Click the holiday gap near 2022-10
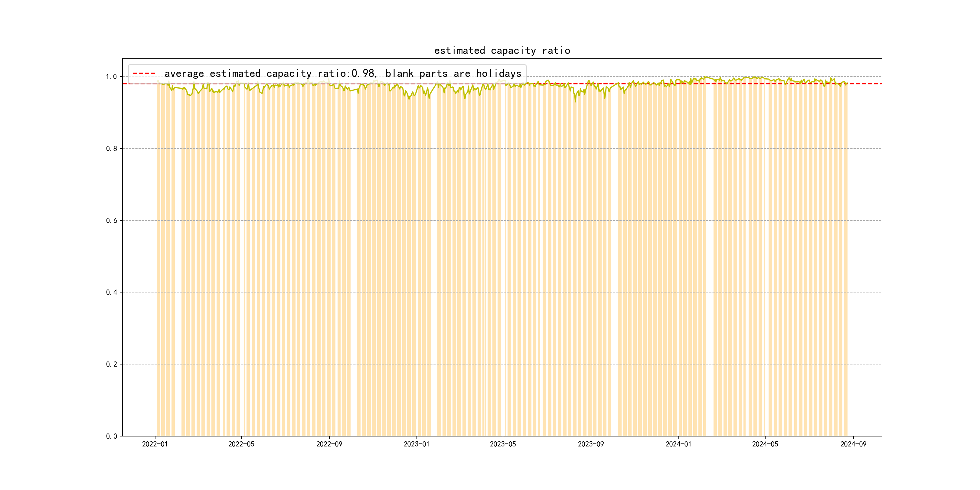 pyautogui.click(x=354, y=266)
